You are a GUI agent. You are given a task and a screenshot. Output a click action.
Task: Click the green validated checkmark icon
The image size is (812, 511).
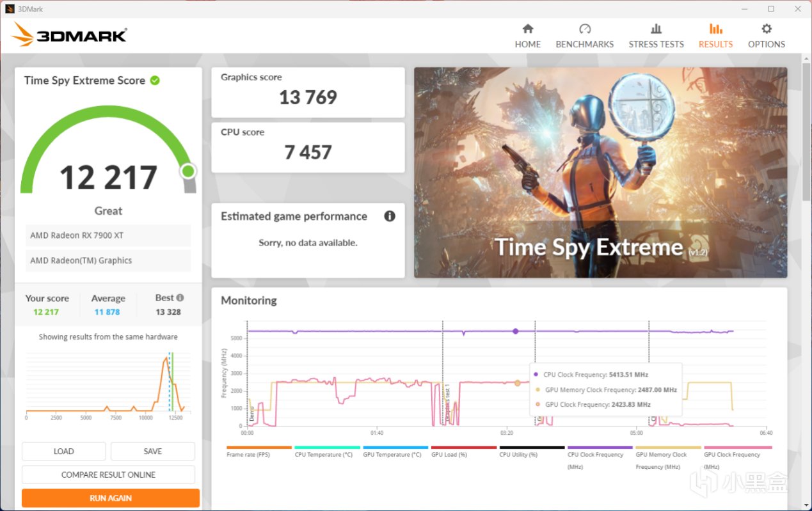pyautogui.click(x=155, y=81)
